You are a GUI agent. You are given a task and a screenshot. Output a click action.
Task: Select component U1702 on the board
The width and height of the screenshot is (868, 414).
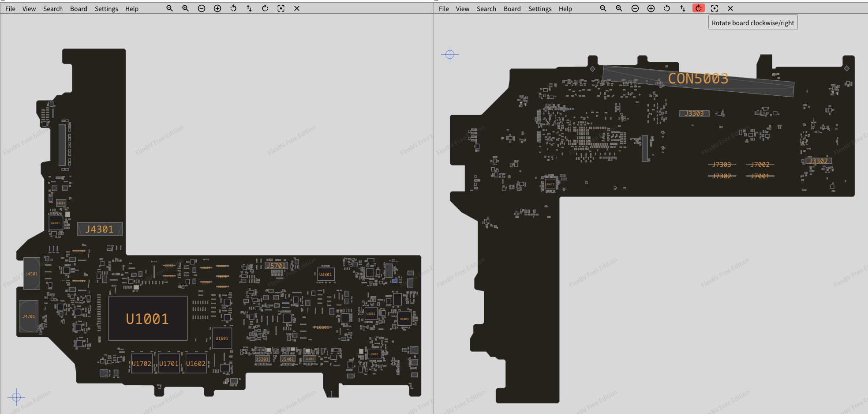coord(142,363)
